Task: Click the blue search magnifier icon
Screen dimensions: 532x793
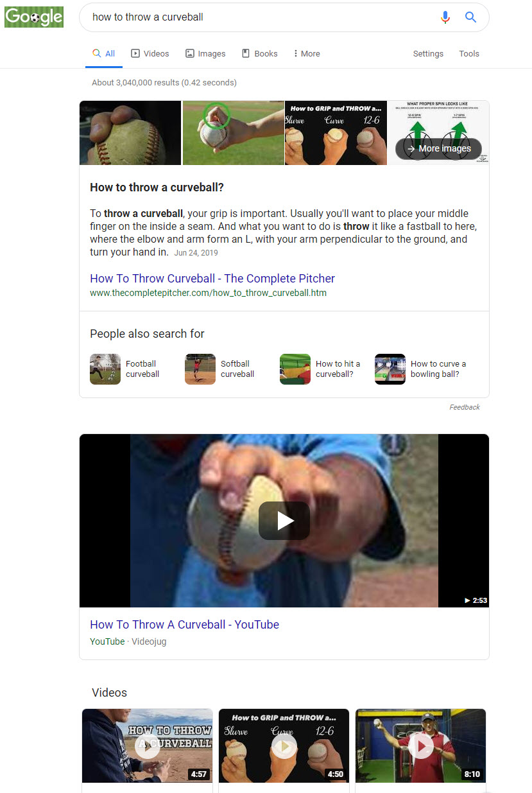Action: tap(470, 17)
